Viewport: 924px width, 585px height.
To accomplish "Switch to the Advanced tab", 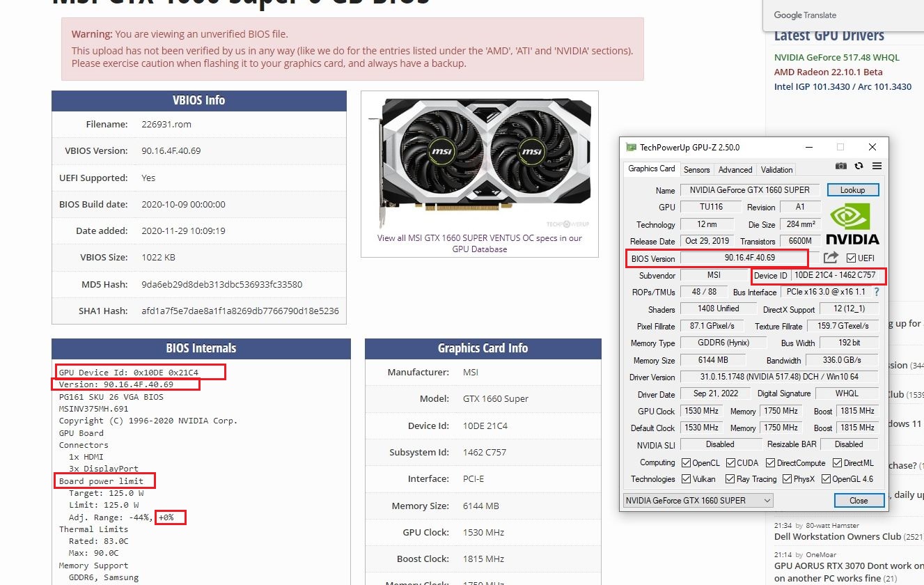I will (735, 169).
